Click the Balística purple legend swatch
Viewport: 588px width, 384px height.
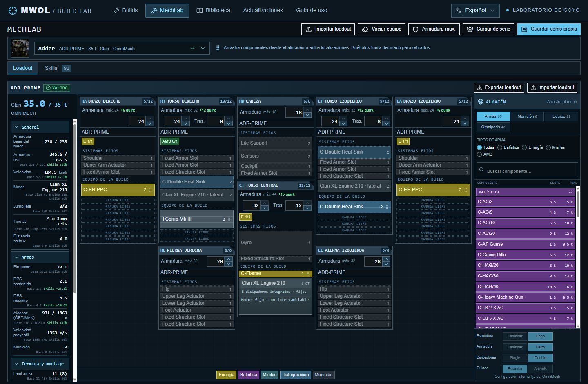[248, 375]
